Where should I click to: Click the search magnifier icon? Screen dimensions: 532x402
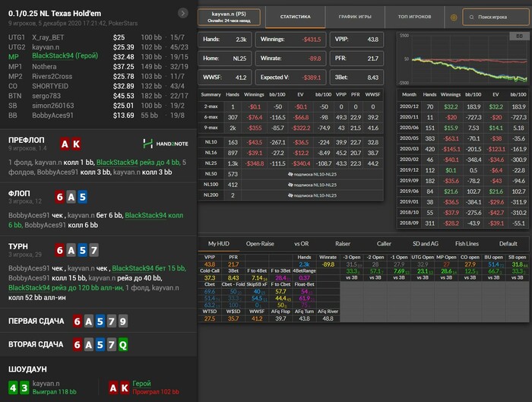(472, 17)
